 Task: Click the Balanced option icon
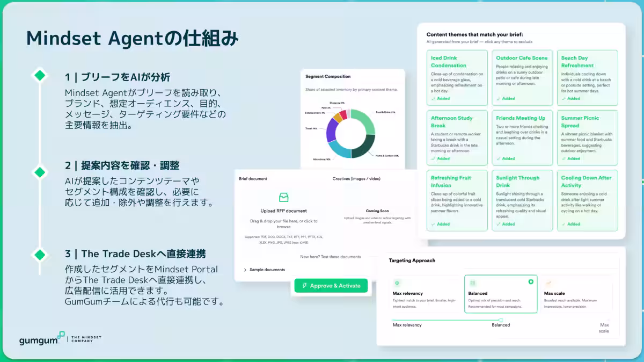473,283
